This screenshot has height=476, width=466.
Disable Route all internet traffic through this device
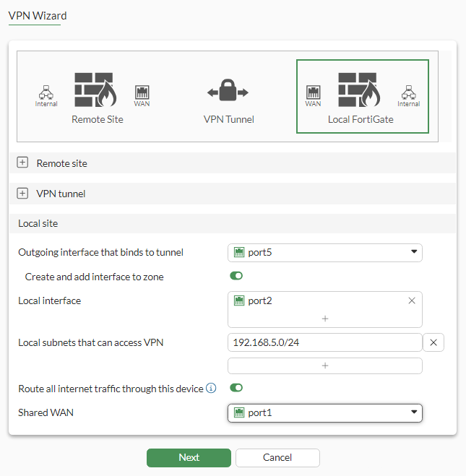[x=236, y=388]
